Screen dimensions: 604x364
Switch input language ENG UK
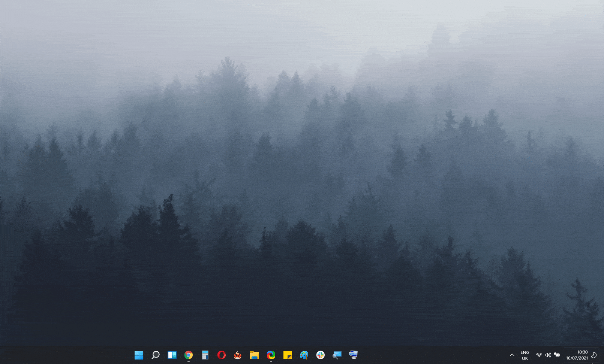tap(525, 355)
